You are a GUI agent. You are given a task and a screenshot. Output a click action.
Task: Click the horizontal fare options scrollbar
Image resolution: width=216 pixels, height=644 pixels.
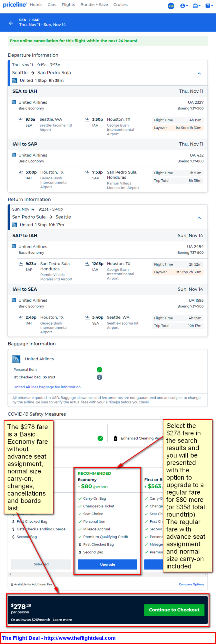coord(108,574)
